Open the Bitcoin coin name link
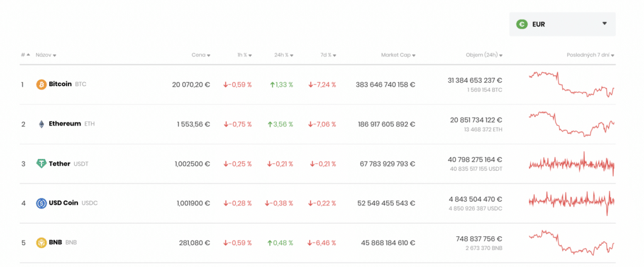644x267 pixels. [x=60, y=84]
